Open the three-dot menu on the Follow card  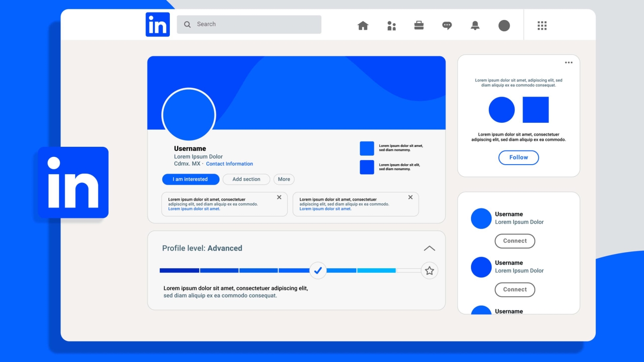pos(569,62)
